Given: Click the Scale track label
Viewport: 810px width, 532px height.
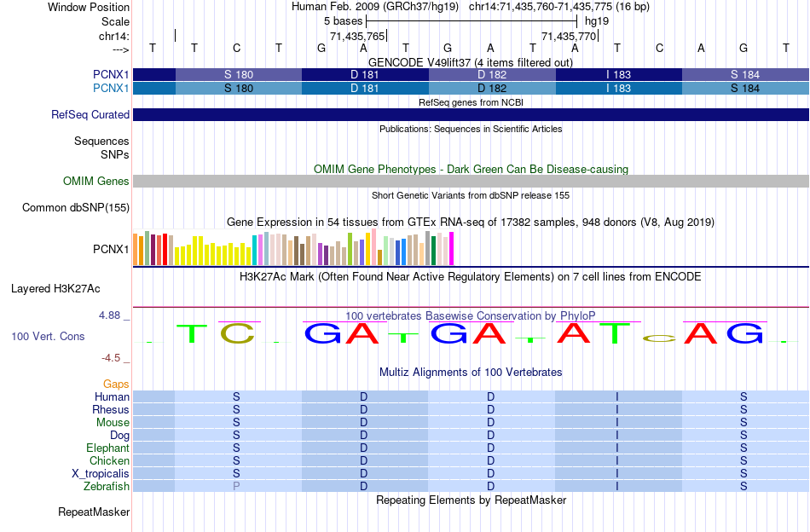Looking at the screenshot, I should point(115,21).
